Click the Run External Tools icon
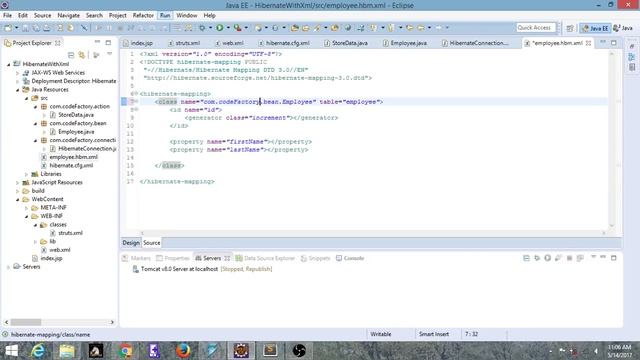The height and width of the screenshot is (360, 640). tap(238, 28)
